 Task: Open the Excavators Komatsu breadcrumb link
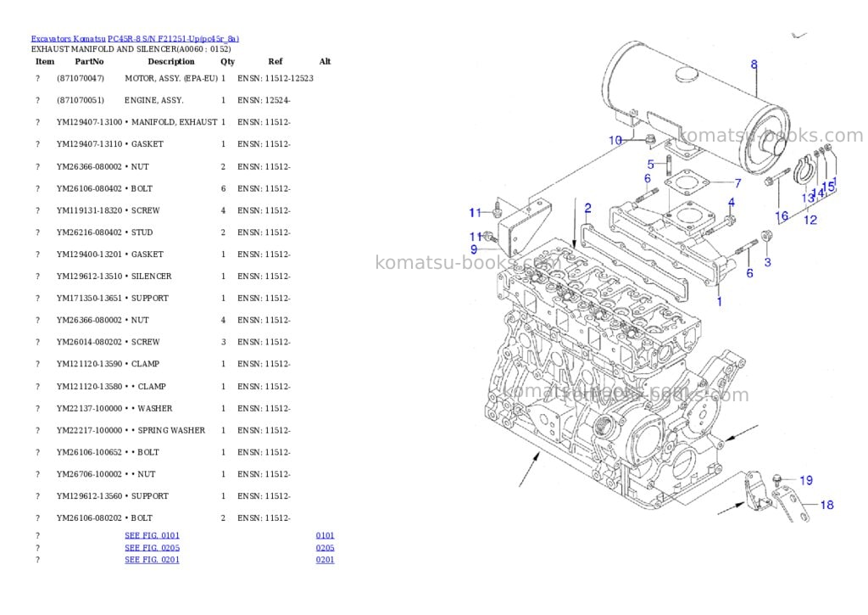pyautogui.click(x=68, y=39)
